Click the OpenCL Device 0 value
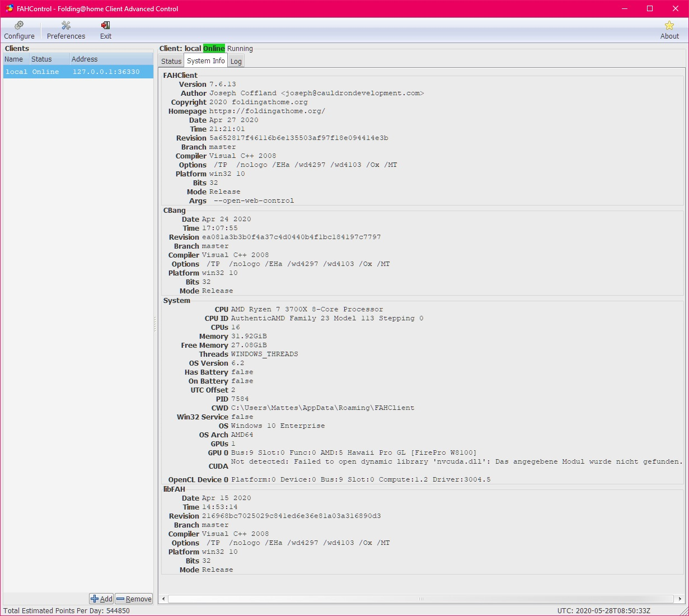The width and height of the screenshot is (689, 616). tap(360, 479)
